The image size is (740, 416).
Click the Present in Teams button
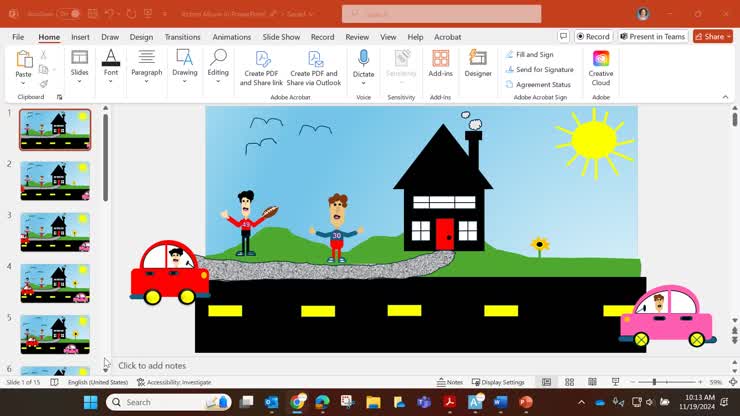[x=653, y=37]
